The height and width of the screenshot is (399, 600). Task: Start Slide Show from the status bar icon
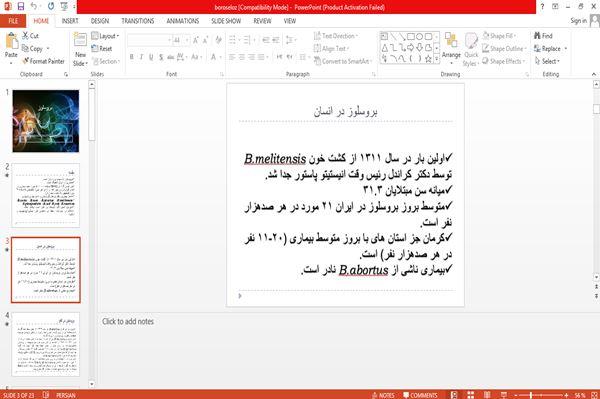[504, 395]
